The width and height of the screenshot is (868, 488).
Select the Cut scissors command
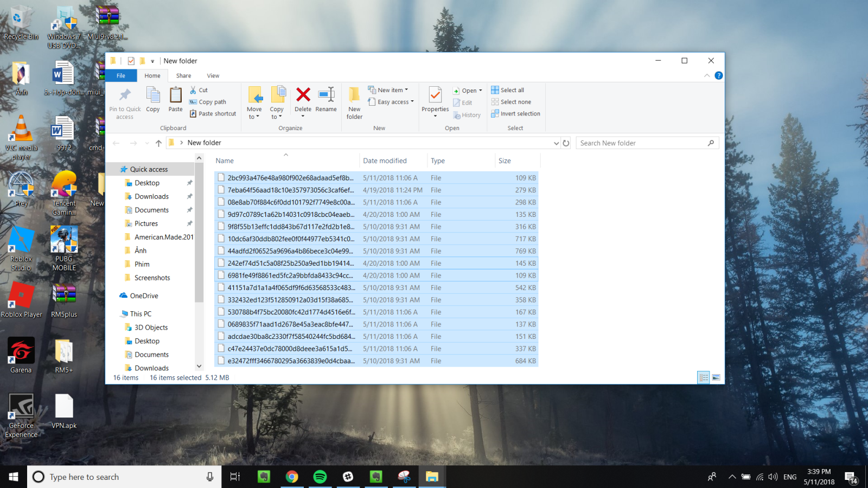[199, 90]
